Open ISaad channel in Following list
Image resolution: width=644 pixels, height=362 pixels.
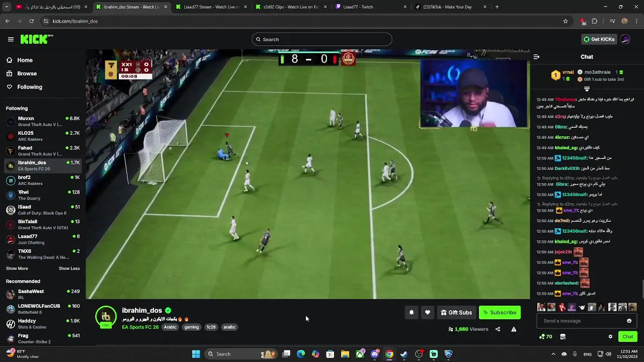coord(43,210)
